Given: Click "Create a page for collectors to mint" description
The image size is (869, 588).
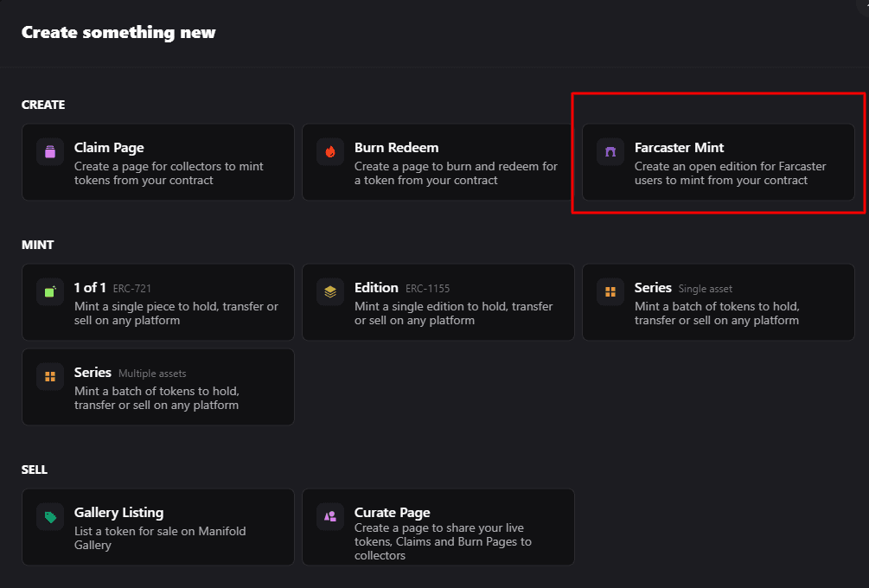Looking at the screenshot, I should pyautogui.click(x=169, y=174).
